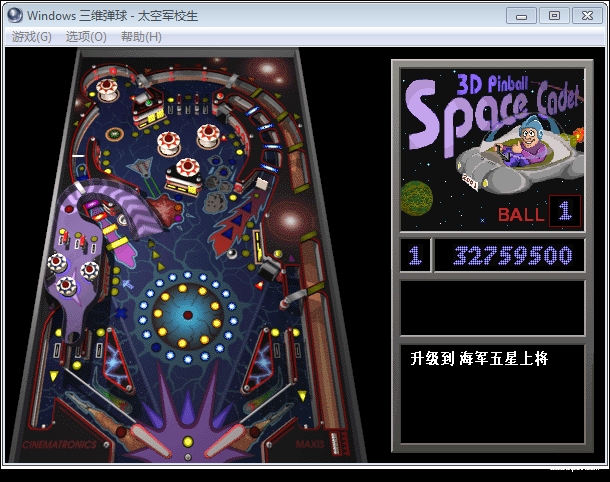
Task: Click the green planet in the logo
Action: (417, 198)
